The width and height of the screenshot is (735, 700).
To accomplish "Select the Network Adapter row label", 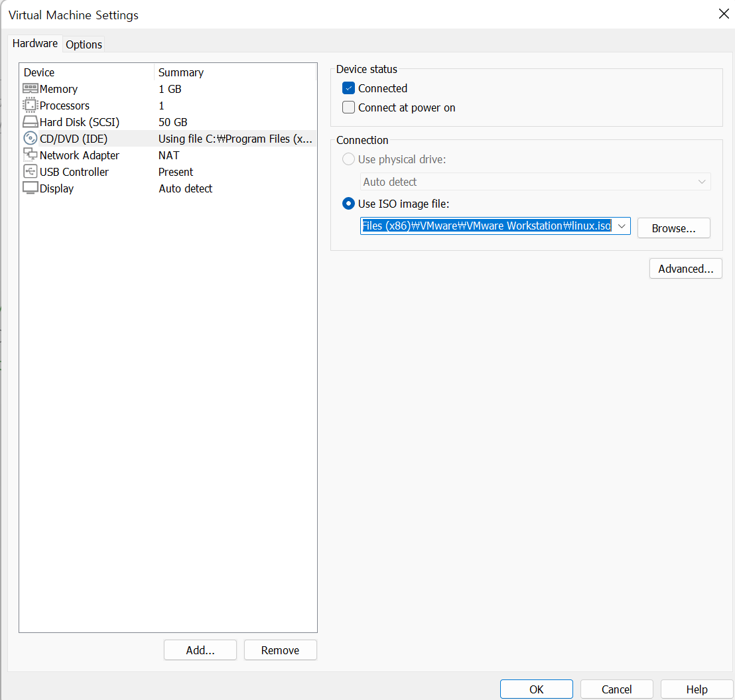I will pos(80,155).
